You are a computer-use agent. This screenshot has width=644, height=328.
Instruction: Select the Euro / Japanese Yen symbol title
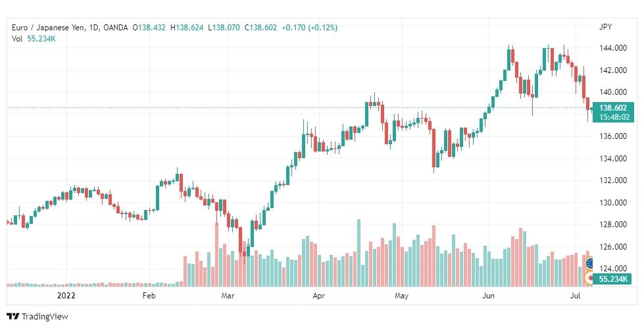coord(47,28)
